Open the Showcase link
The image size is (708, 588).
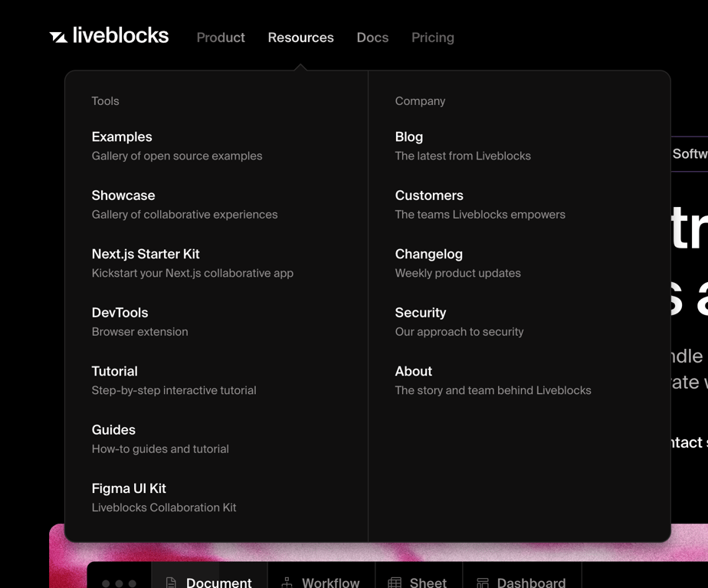(x=184, y=205)
